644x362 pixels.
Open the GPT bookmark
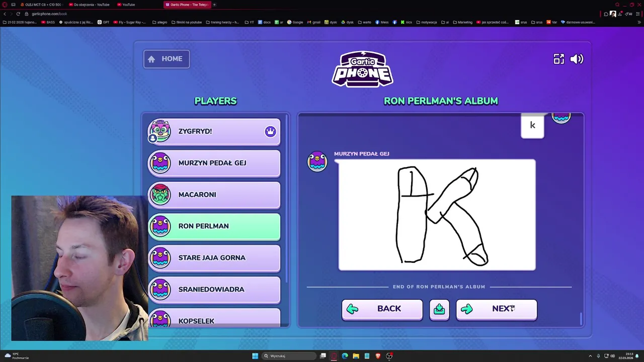(x=104, y=22)
